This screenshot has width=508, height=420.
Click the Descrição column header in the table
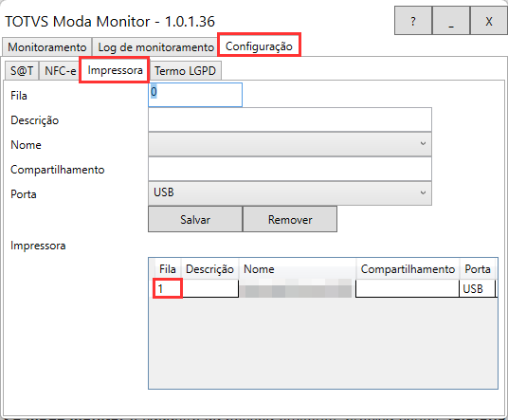(x=210, y=269)
